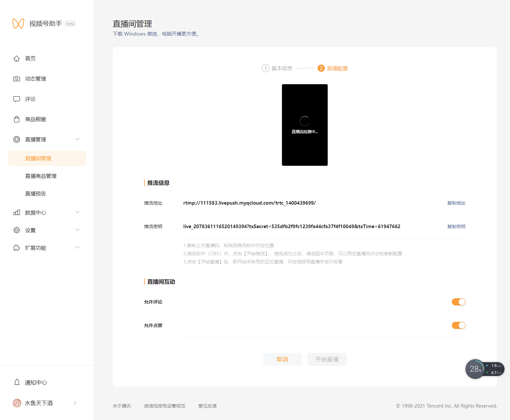Click the 直播间互动 section heading
This screenshot has height=420, width=510.
tap(161, 282)
